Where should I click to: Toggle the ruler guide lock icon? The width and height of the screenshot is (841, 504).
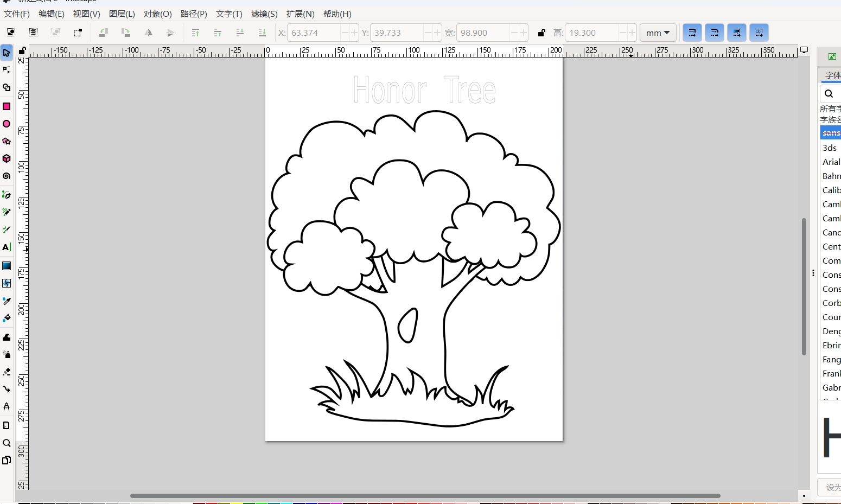click(x=22, y=50)
